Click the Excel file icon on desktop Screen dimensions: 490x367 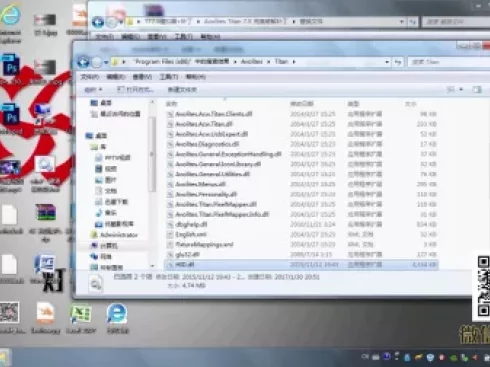coord(81,314)
